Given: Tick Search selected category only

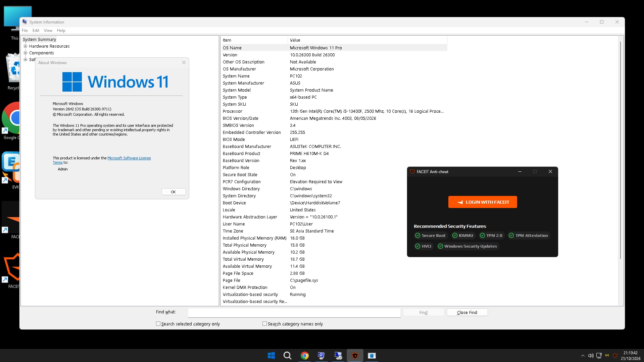Looking at the screenshot, I should pos(158,324).
